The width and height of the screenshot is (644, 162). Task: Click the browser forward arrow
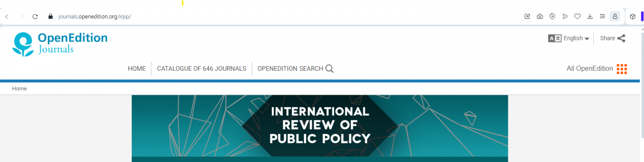click(22, 16)
